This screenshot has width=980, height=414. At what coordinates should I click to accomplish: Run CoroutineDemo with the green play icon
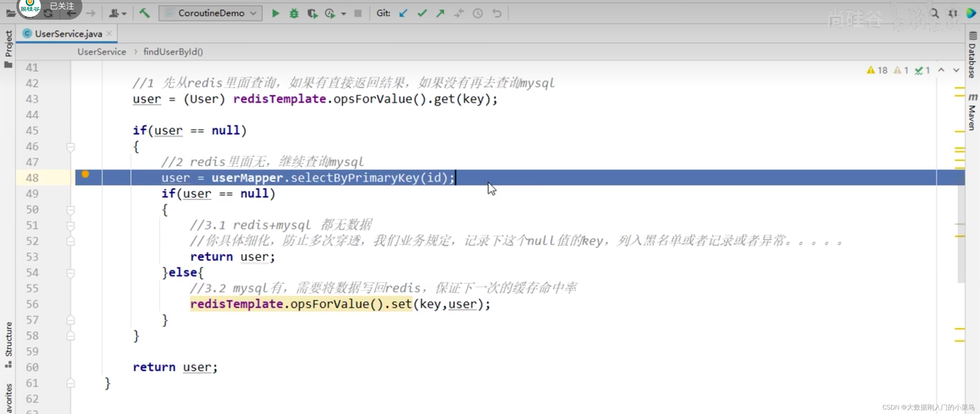(x=276, y=14)
